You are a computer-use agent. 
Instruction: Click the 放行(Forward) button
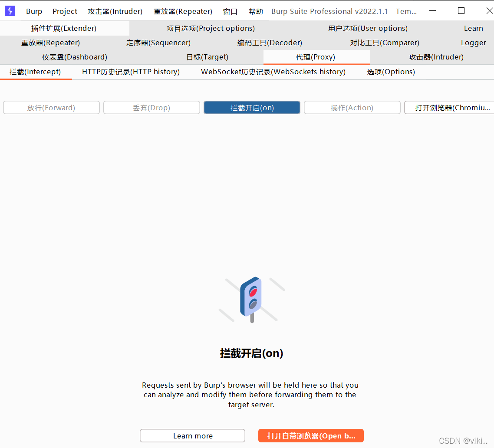tap(51, 108)
